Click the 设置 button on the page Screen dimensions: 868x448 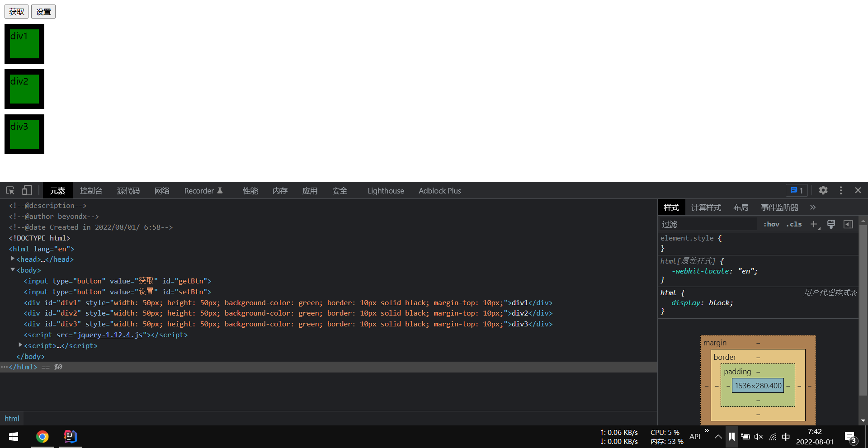click(x=43, y=12)
